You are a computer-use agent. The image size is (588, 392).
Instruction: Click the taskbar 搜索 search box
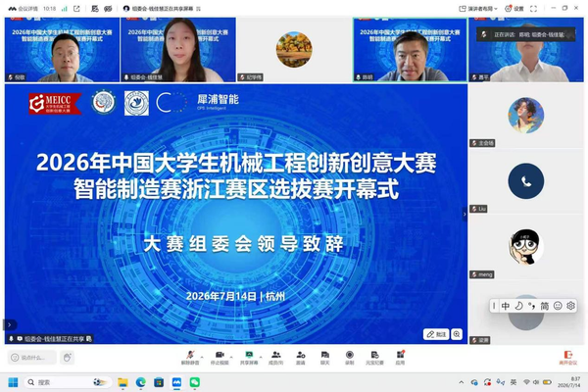tap(69, 382)
